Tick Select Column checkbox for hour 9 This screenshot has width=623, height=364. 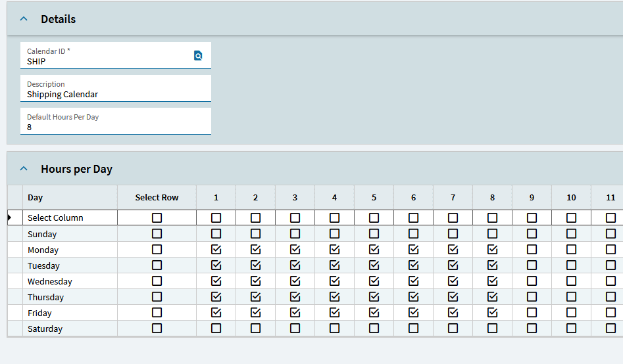(532, 217)
